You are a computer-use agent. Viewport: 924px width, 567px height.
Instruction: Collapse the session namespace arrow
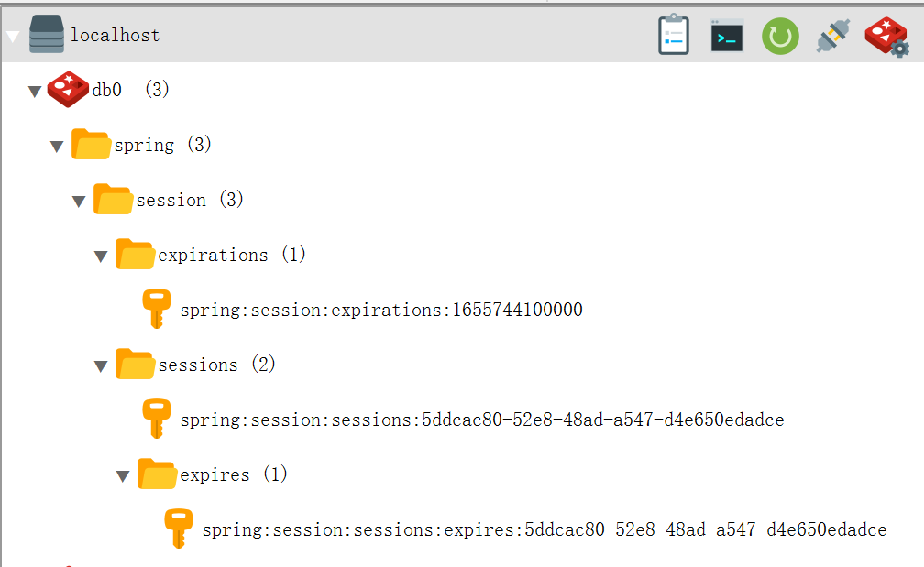79,202
